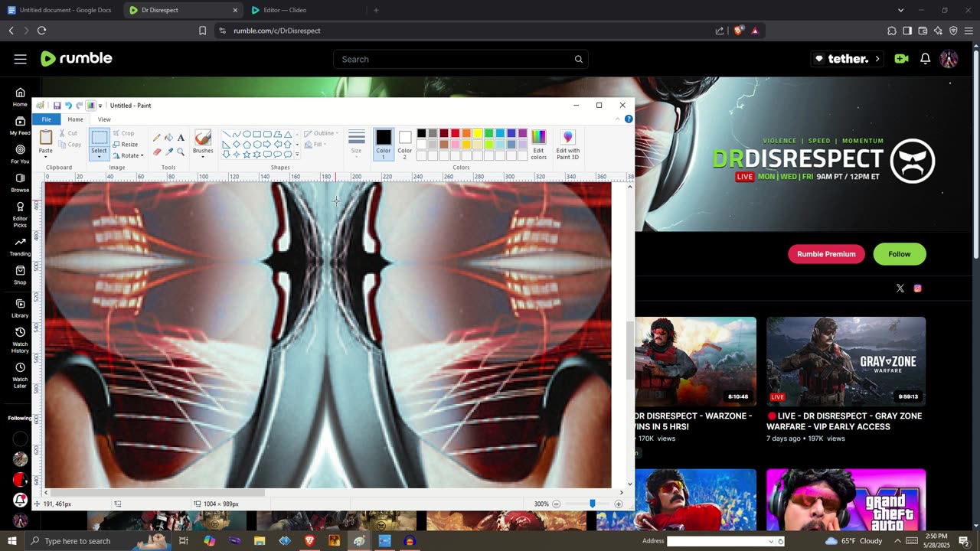The height and width of the screenshot is (551, 980).
Task: Adjust the Paint zoom slider
Action: click(592, 504)
